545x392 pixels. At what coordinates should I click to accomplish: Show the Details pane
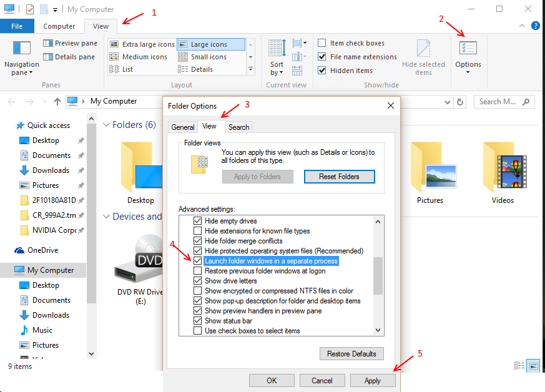(x=69, y=56)
